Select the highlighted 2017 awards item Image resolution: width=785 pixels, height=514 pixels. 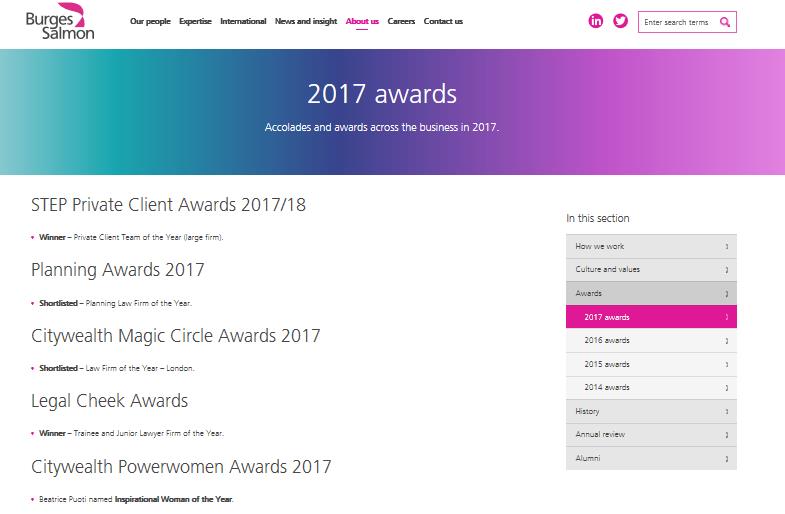(x=651, y=317)
